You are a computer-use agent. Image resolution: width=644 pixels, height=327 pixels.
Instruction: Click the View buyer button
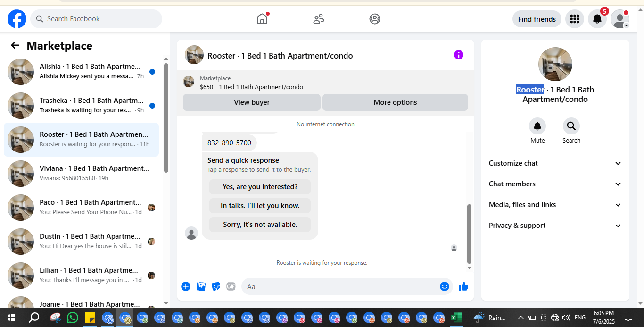click(252, 102)
